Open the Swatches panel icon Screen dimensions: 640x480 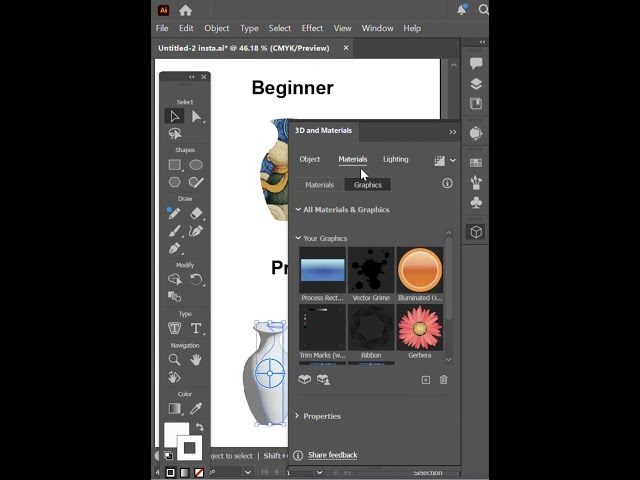pyautogui.click(x=476, y=163)
